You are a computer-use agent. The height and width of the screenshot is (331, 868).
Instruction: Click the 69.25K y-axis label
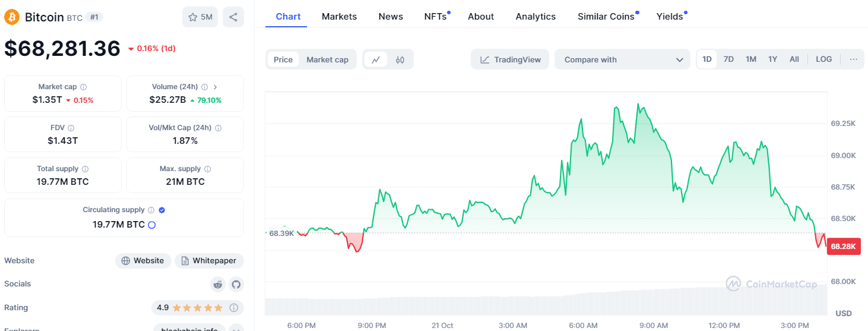pos(843,124)
